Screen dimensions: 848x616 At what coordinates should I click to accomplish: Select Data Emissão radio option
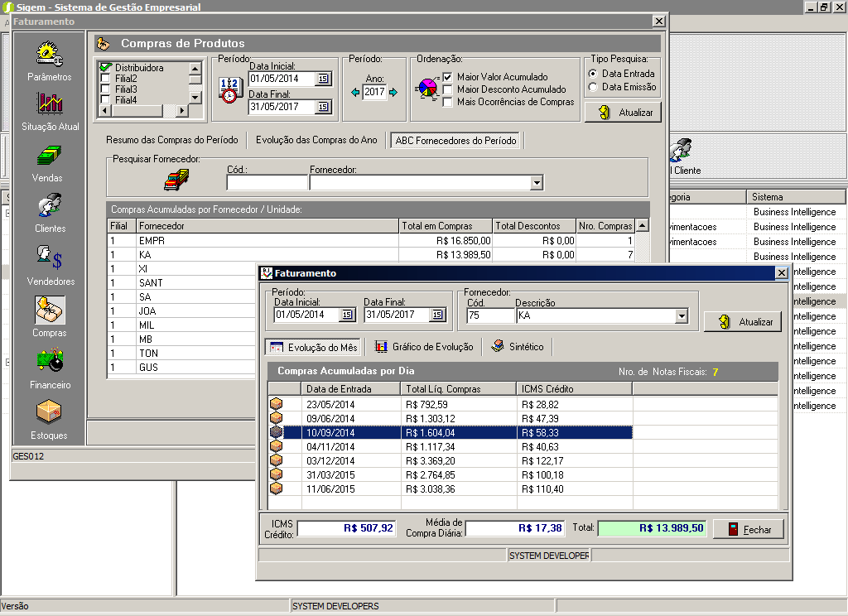[593, 87]
